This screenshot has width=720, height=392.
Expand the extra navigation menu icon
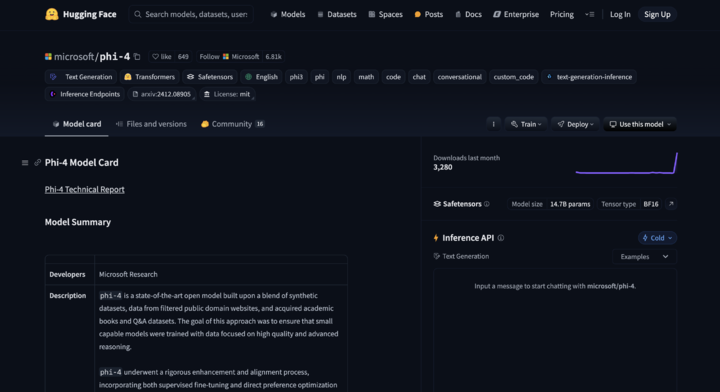pos(590,14)
